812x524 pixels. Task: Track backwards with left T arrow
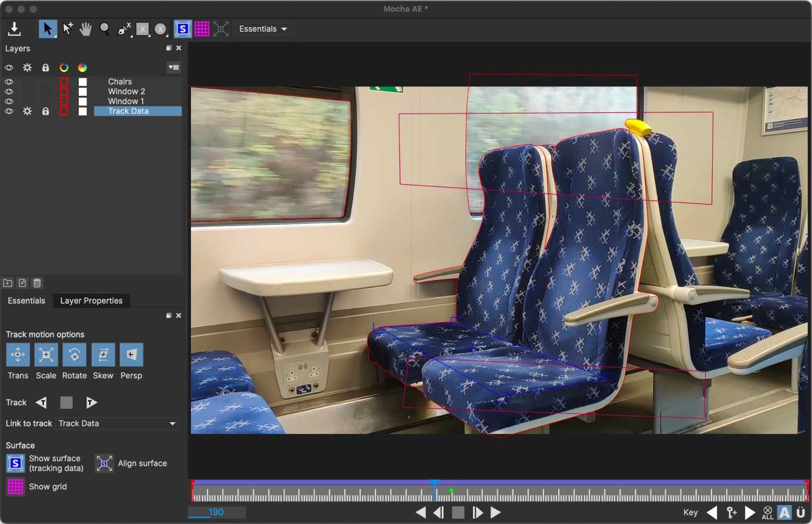coord(41,403)
